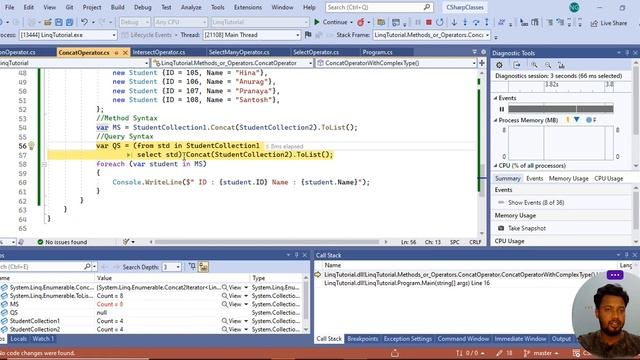
Task: Click View for StudentCollection1 row
Action: pos(234,321)
